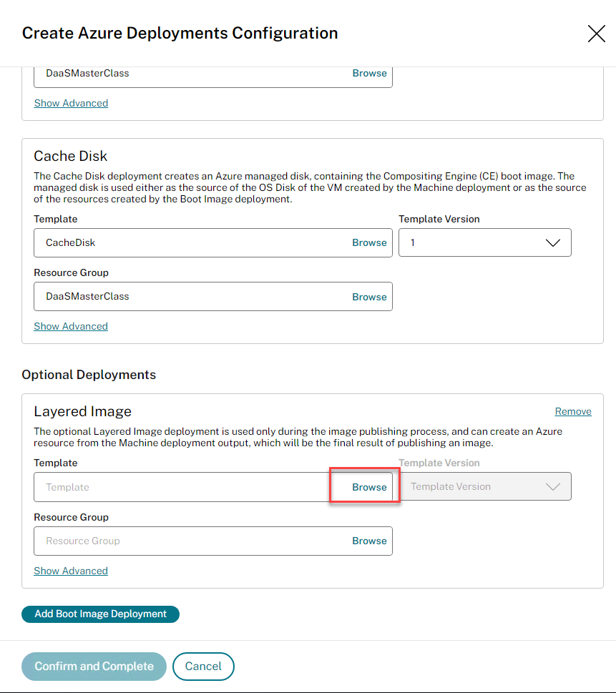
Task: Remove the Layered Image deployment
Action: pyautogui.click(x=573, y=412)
